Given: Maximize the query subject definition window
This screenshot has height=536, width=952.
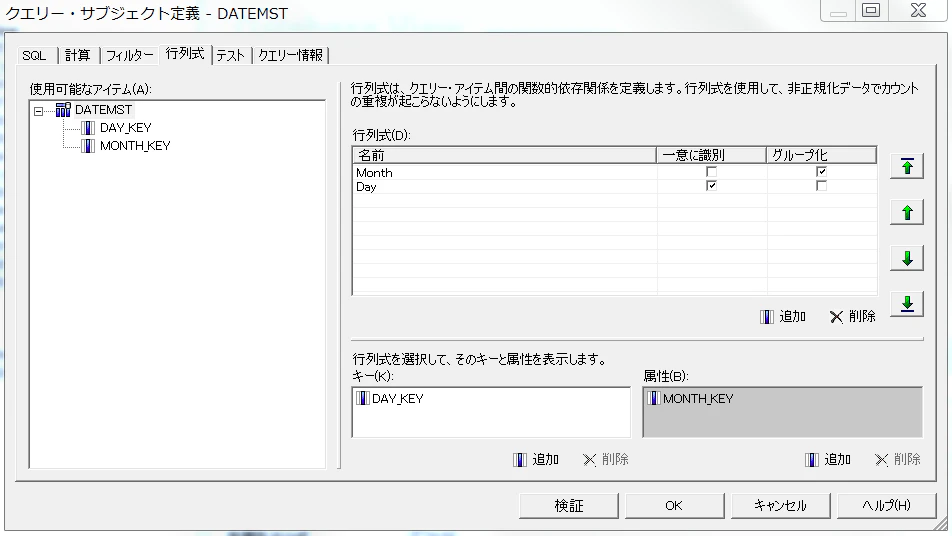Looking at the screenshot, I should pyautogui.click(x=871, y=10).
